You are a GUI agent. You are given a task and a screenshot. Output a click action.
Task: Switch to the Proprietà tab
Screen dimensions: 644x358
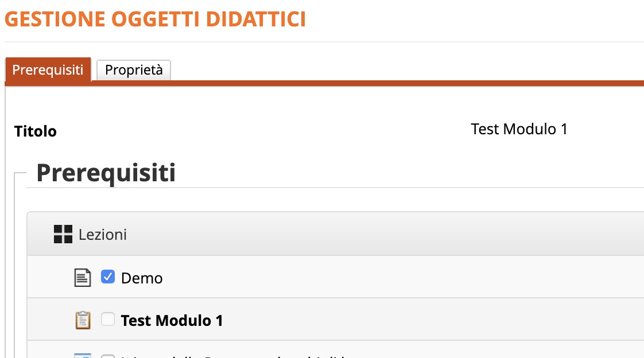[x=134, y=70]
